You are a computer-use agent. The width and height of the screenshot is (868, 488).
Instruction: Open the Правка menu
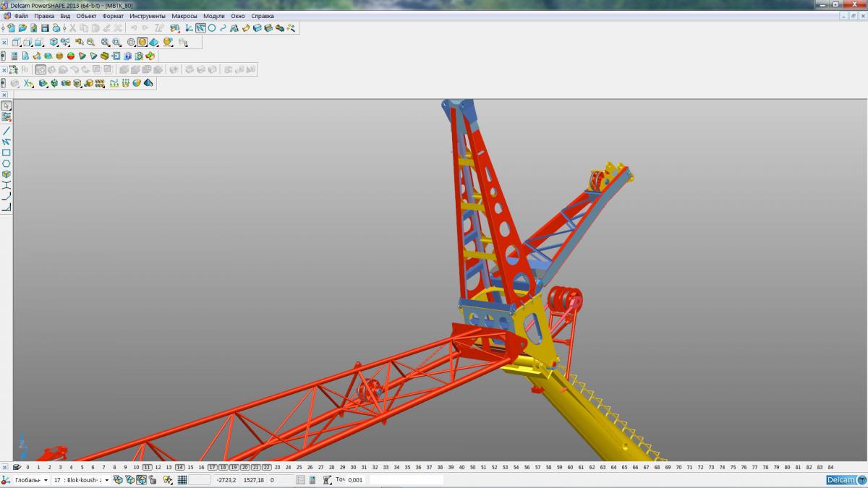coord(44,16)
